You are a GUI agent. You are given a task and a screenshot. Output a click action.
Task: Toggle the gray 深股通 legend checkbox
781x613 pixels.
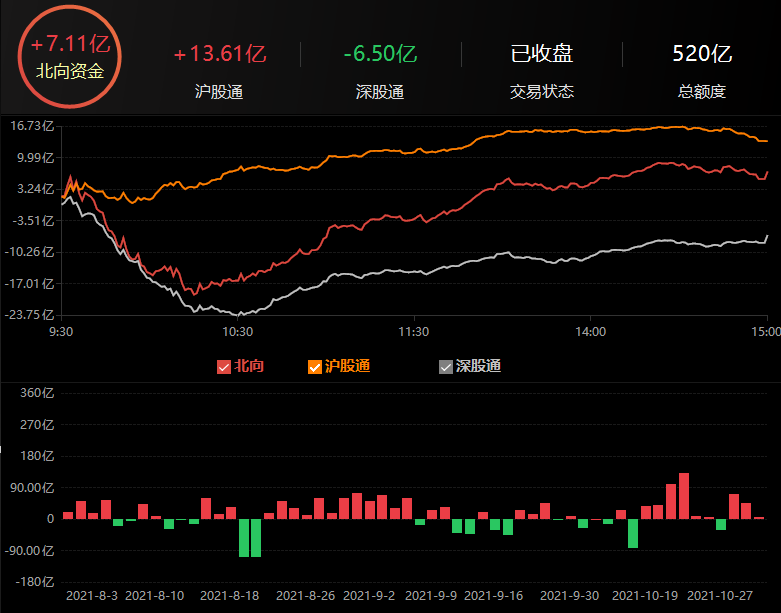pos(446,367)
